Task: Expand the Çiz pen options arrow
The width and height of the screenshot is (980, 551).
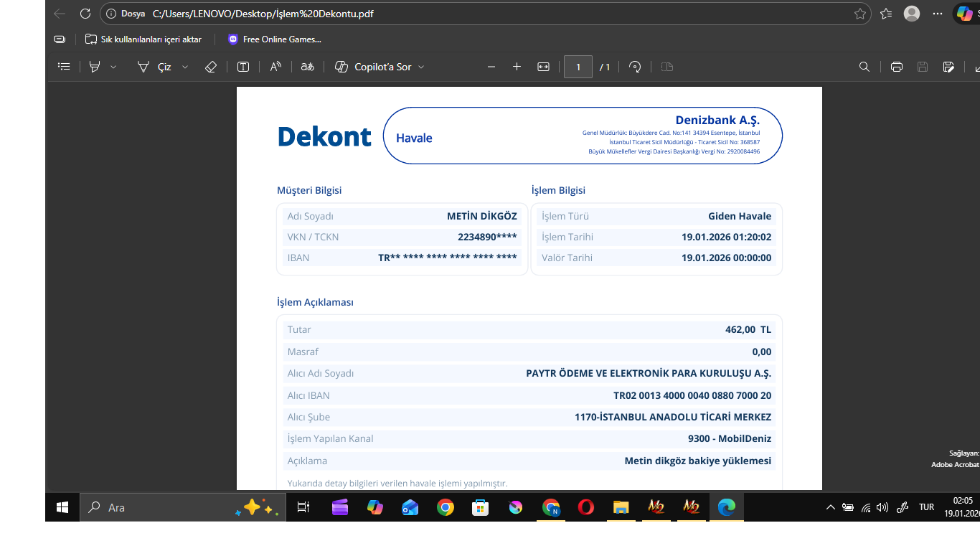Action: click(x=185, y=67)
